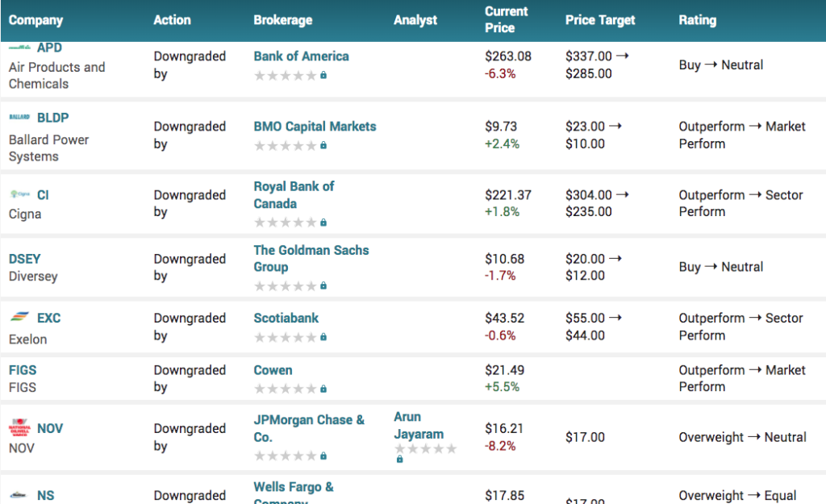Open the DSEY ticker link
Screen dimensions: 826x504
(x=24, y=259)
